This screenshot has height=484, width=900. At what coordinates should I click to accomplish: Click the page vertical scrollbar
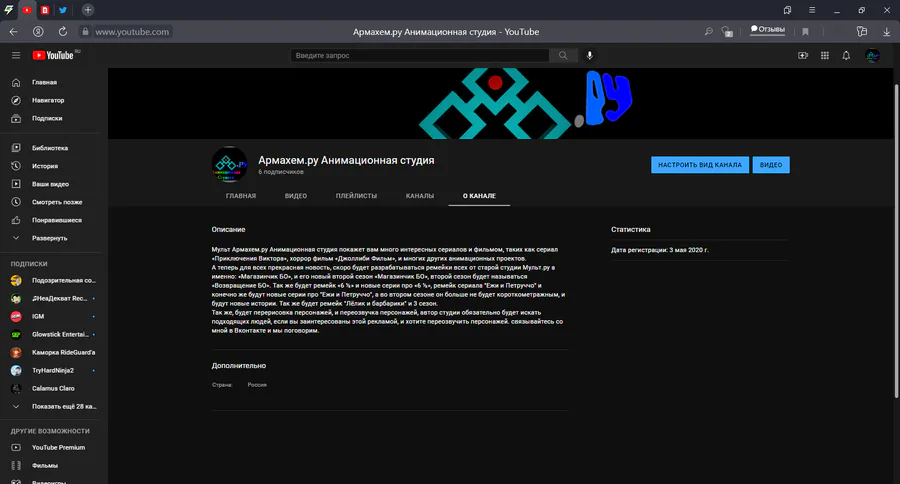coord(896,241)
